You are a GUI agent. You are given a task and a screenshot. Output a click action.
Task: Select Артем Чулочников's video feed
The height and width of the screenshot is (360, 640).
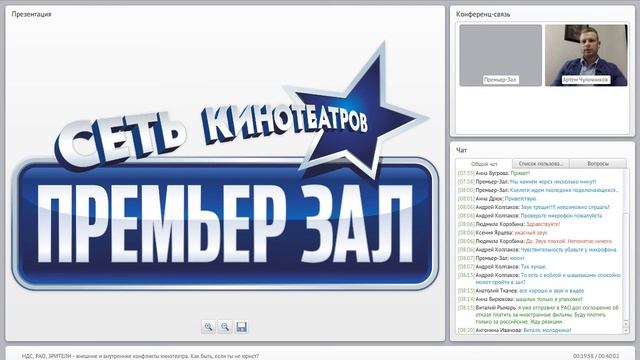(586, 55)
